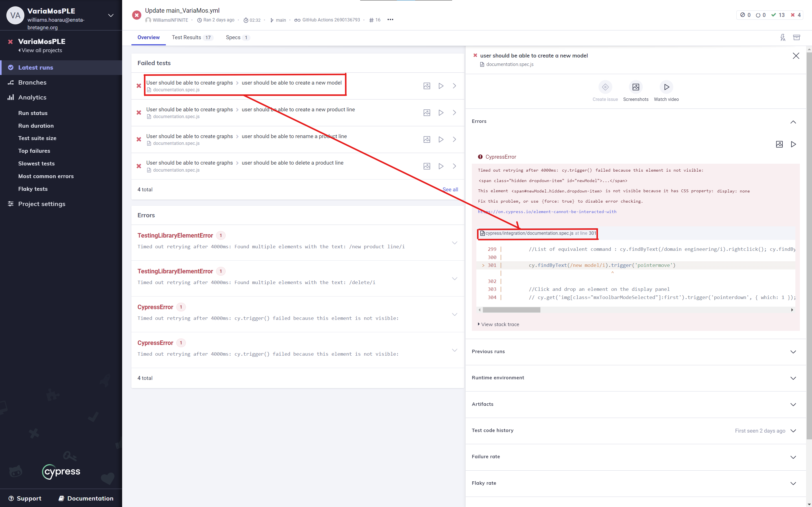Click See all failed tests link
The height and width of the screenshot is (507, 812).
click(x=450, y=189)
